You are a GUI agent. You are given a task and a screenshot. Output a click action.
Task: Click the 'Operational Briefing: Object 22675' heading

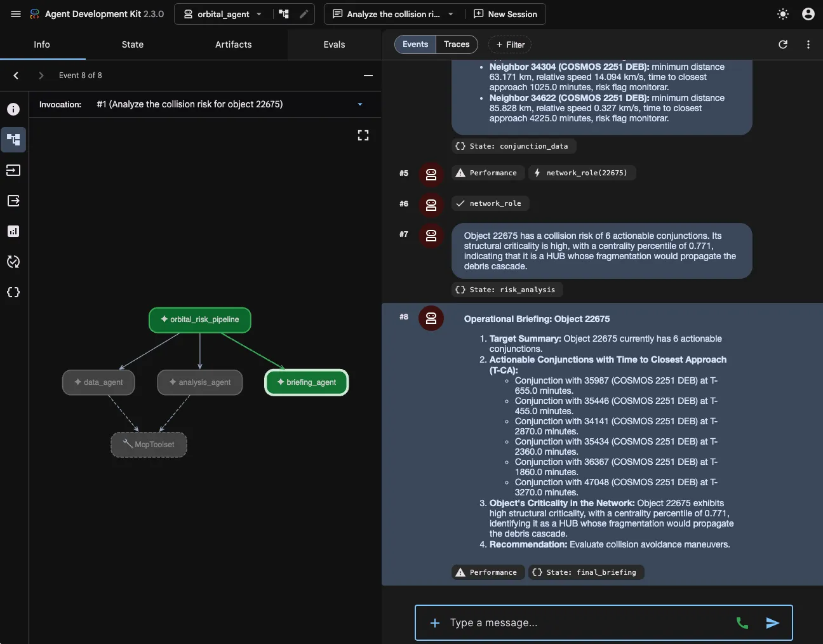click(x=537, y=319)
